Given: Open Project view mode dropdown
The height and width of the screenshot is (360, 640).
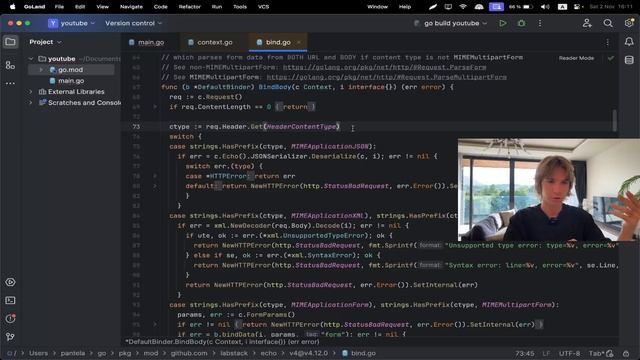Looking at the screenshot, I should (45, 42).
